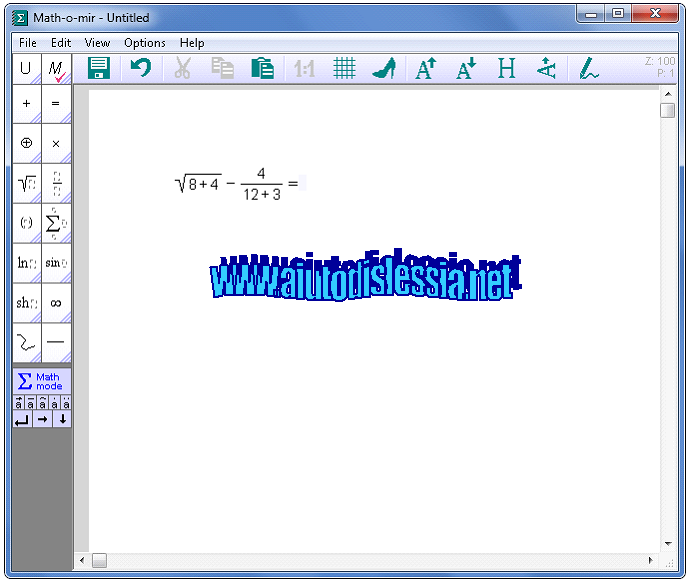Select the straight line drawing tool
Viewport: 691px width, 581px height.
click(56, 343)
